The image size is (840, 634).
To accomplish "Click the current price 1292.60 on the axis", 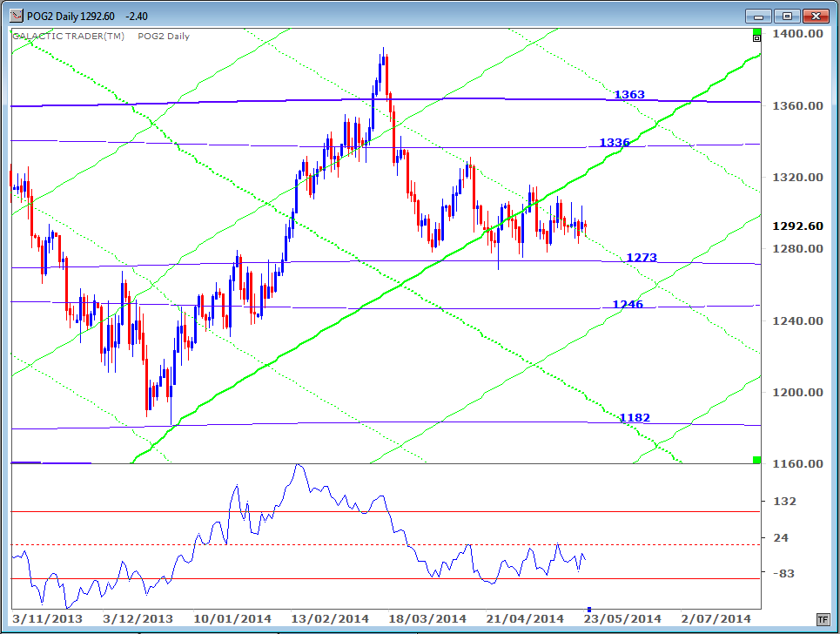I will (x=797, y=226).
